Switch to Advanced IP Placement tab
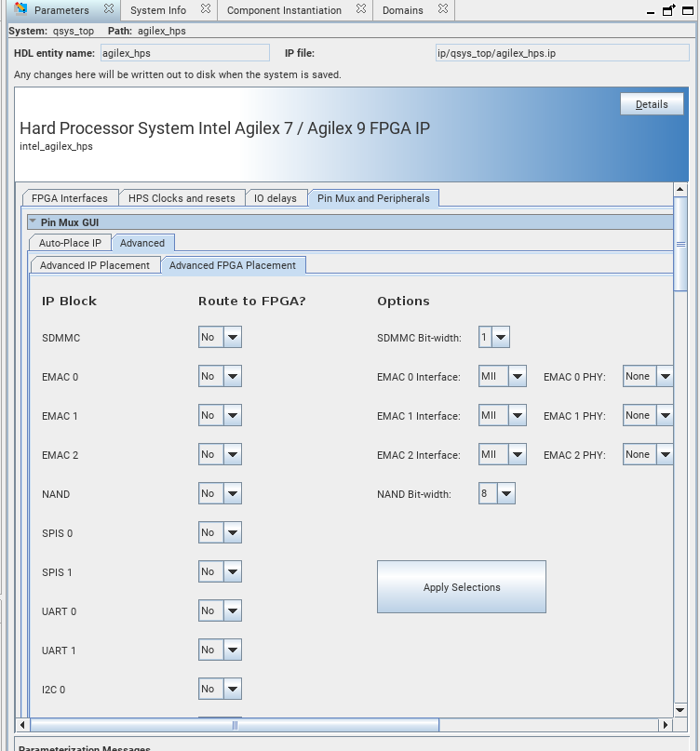This screenshot has width=700, height=751. [95, 265]
